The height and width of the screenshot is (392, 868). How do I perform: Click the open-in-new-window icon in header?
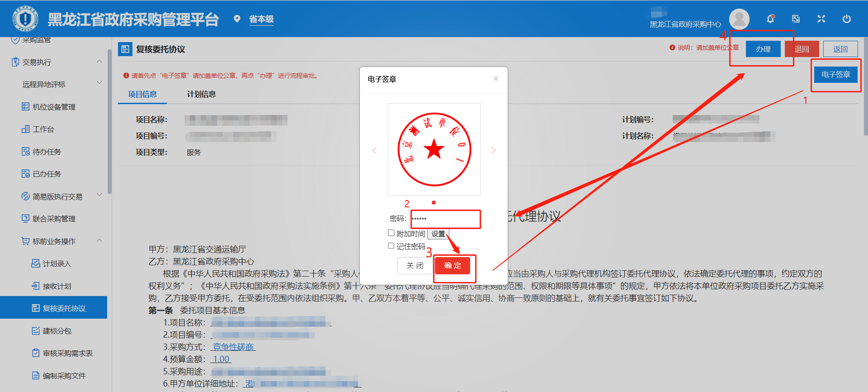[796, 19]
